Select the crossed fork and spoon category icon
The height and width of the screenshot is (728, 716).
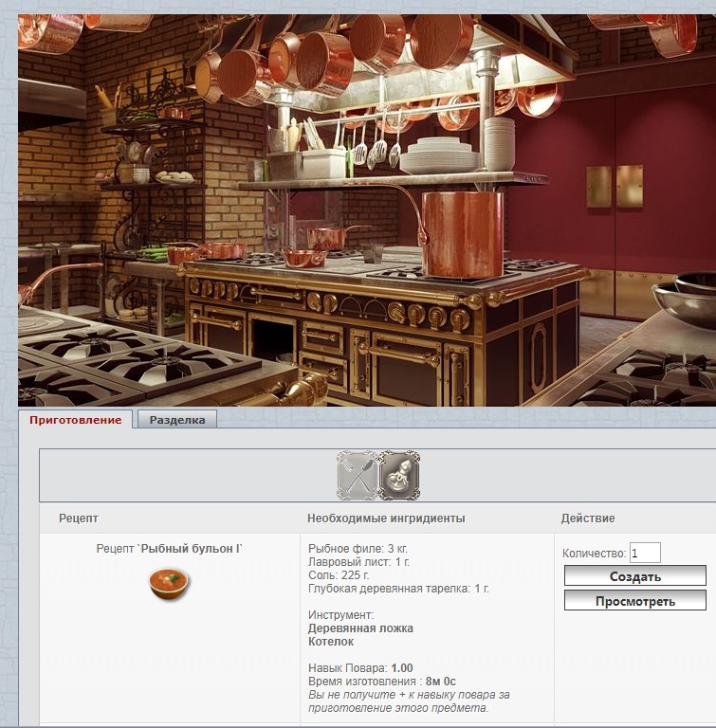(357, 475)
